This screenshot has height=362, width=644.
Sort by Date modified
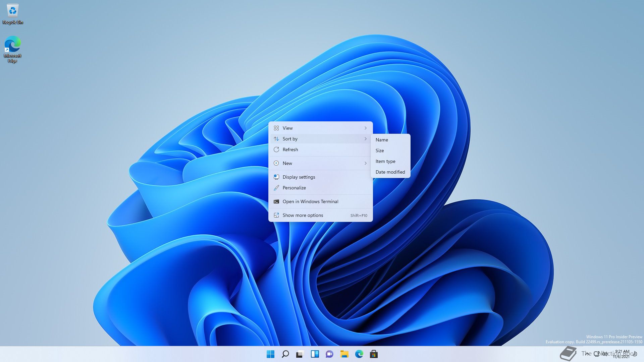[x=390, y=172]
